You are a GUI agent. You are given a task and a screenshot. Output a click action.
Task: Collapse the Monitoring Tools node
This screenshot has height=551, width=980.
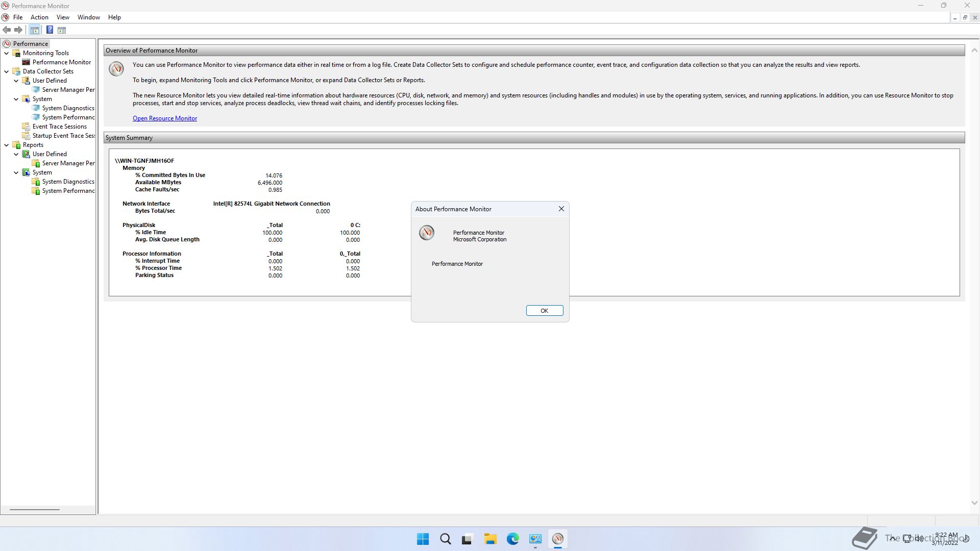pos(7,53)
